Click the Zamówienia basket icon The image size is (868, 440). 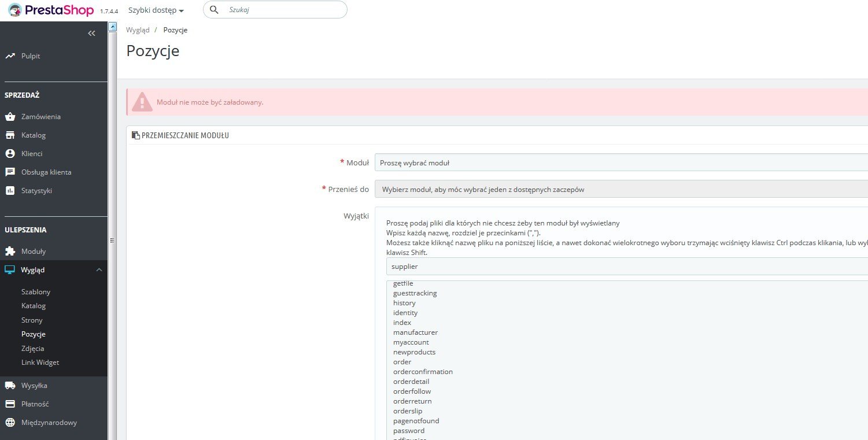point(10,117)
